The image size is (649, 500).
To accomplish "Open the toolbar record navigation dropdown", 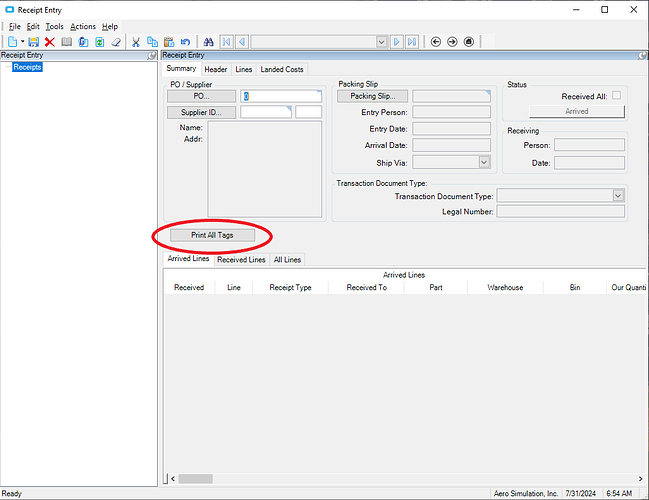I will (x=382, y=42).
